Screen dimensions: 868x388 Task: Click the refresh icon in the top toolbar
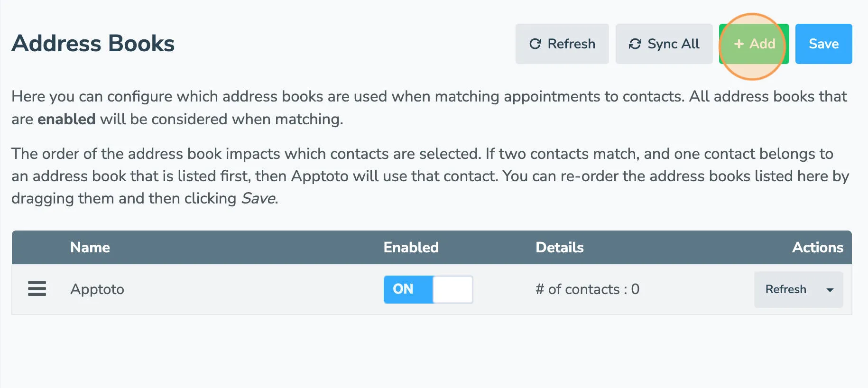[536, 44]
